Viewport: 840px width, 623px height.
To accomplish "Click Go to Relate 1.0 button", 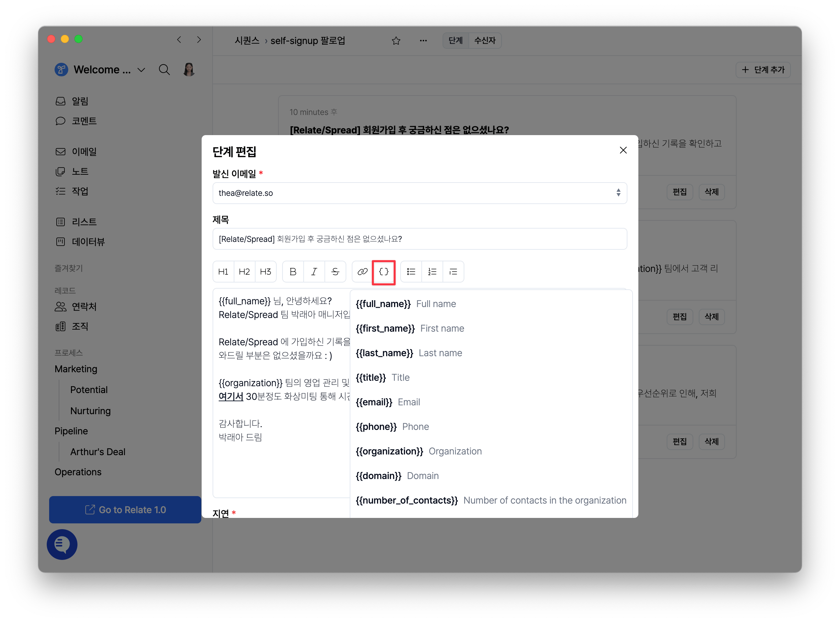I will (125, 510).
